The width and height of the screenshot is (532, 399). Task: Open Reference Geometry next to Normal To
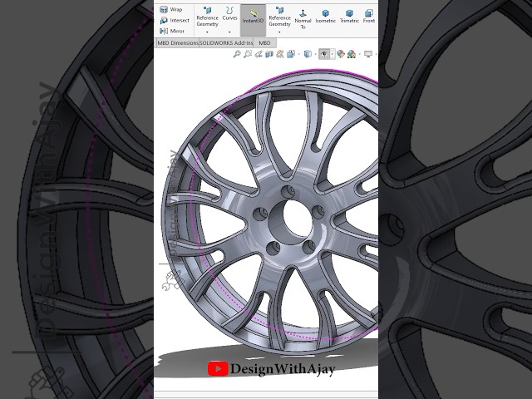279,17
